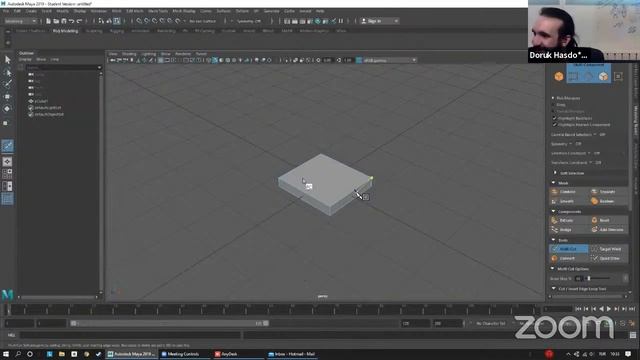Open the Sign In dropdown
The height and width of the screenshot is (360, 640).
(379, 21)
